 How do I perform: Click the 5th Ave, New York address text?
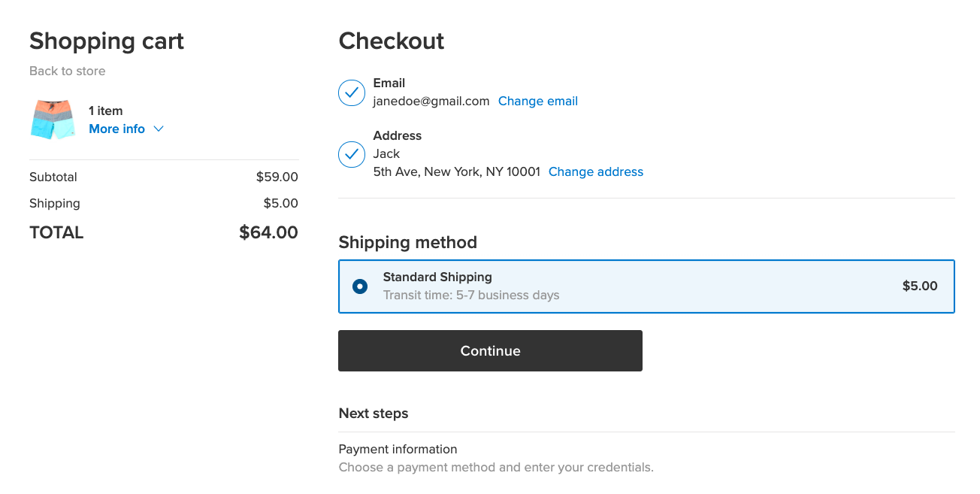tap(456, 171)
